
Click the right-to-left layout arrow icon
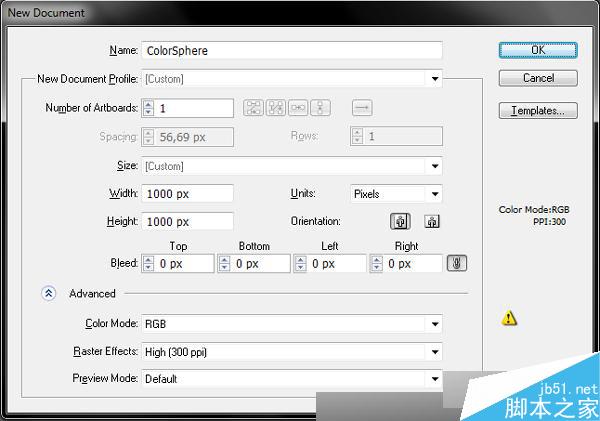(362, 108)
